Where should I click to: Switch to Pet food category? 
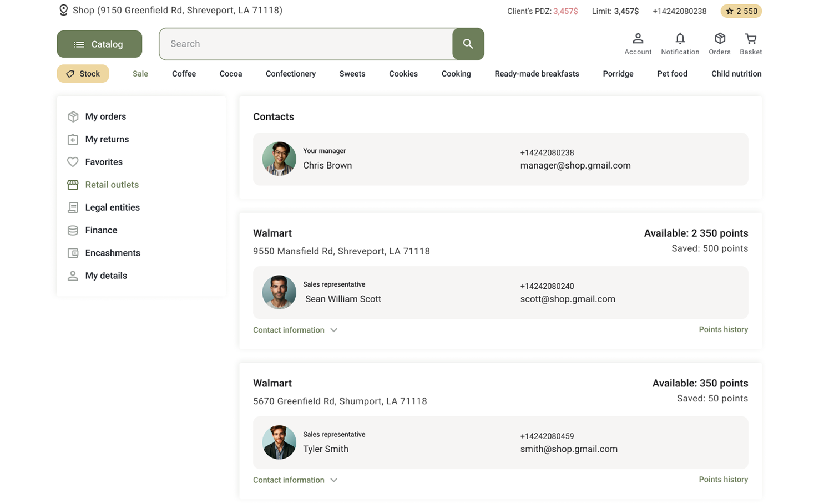tap(672, 74)
